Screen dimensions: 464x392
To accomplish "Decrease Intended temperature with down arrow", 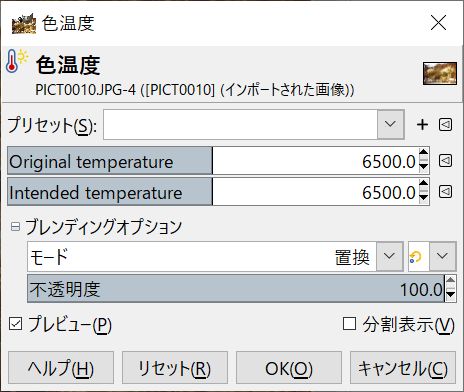I will coord(424,198).
